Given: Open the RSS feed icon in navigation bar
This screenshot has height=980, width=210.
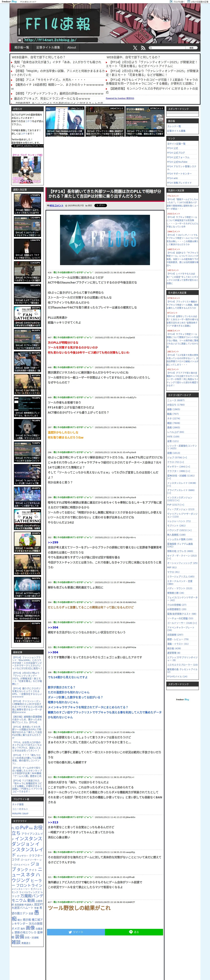Looking at the screenshot, I should [x=143, y=48].
